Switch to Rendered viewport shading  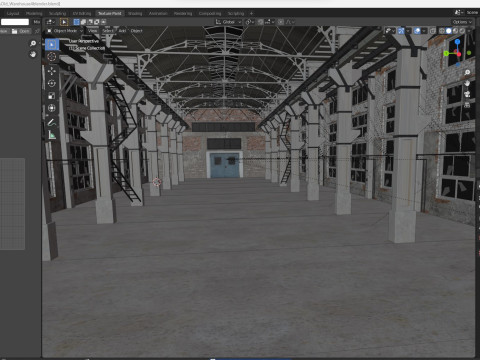[x=462, y=31]
